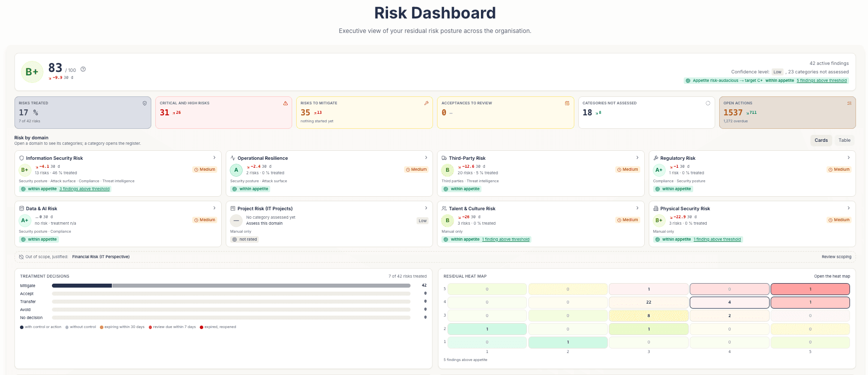Click the B+ overall grade badge
The image size is (868, 375).
32,72
